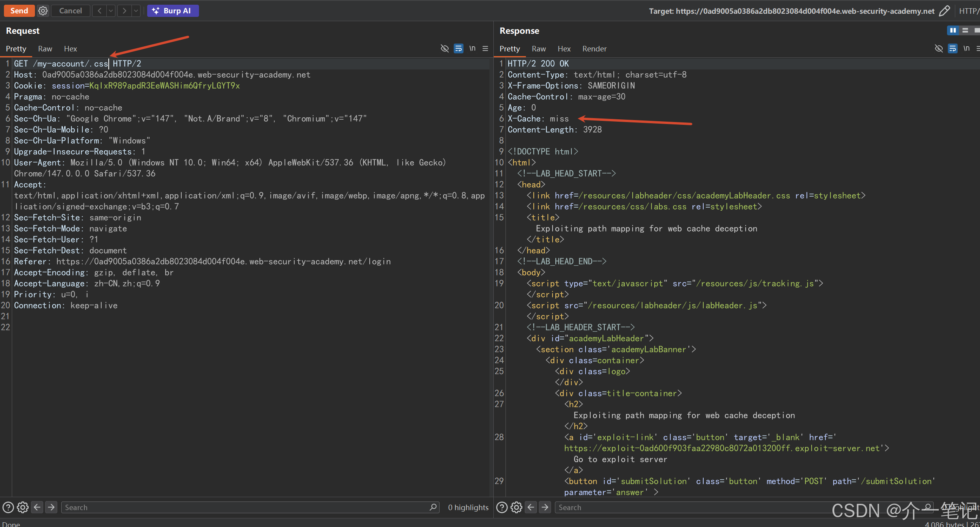Screen dimensions: 980x527
Task: Toggle hidden characters in the Request panel
Action: pos(444,48)
